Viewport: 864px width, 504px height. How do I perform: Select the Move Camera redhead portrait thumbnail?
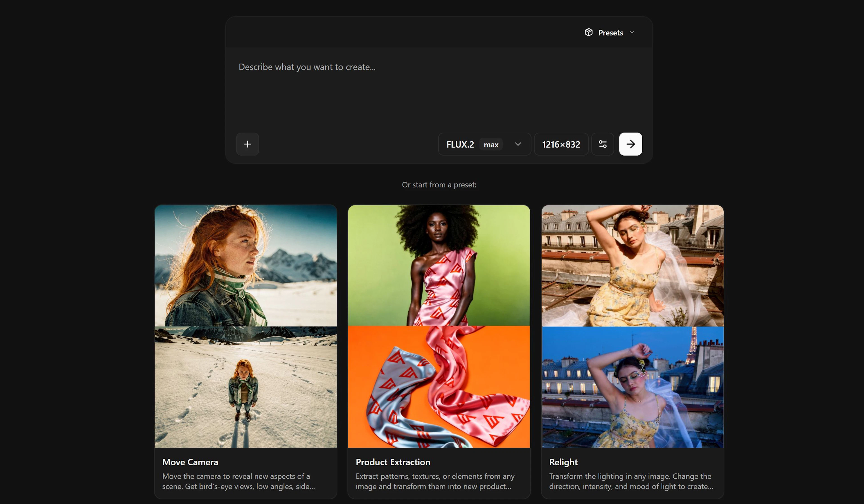245,265
